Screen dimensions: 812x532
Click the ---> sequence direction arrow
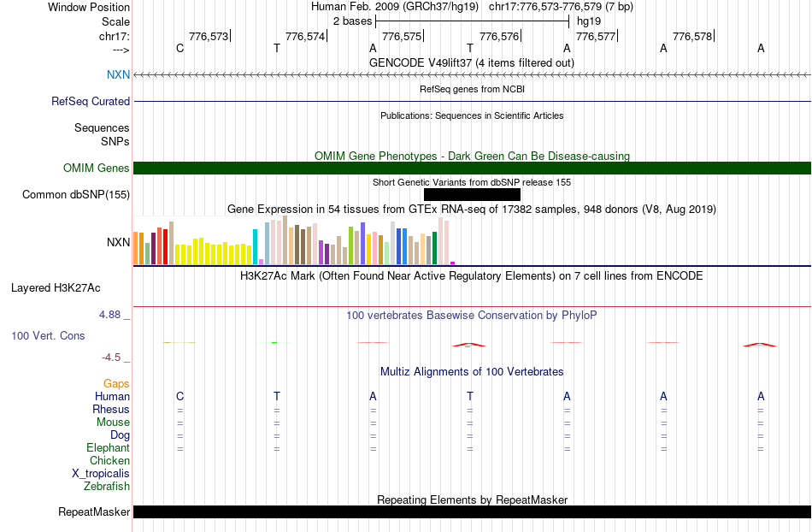coord(121,50)
